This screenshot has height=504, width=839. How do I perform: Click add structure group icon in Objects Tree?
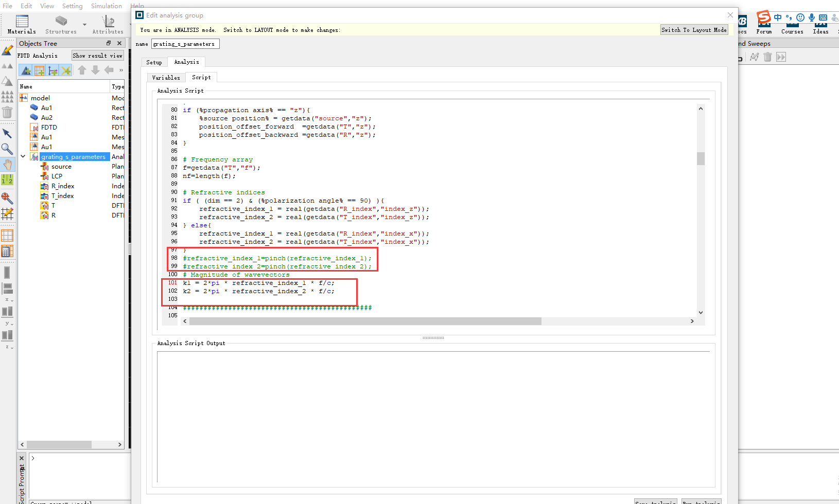click(x=26, y=70)
